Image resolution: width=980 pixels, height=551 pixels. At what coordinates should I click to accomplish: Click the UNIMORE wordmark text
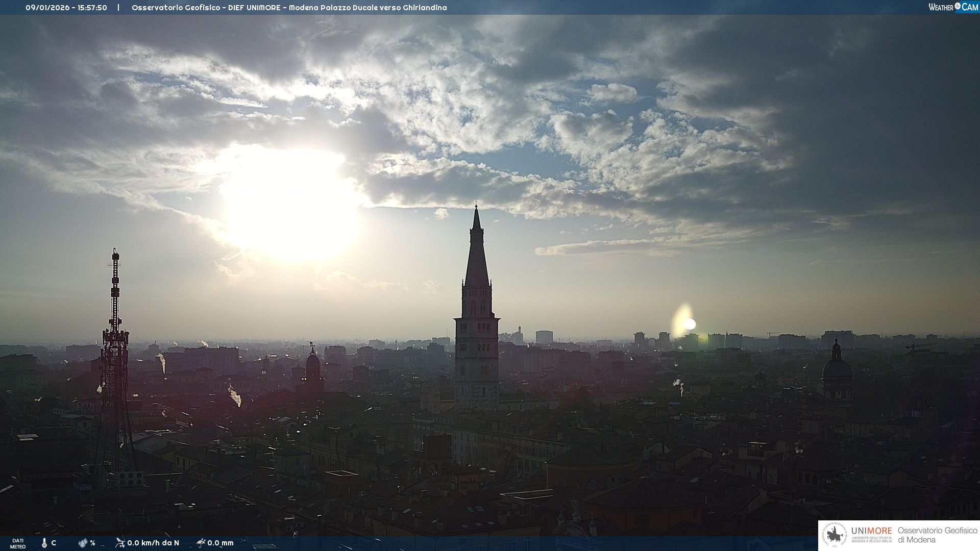(871, 531)
